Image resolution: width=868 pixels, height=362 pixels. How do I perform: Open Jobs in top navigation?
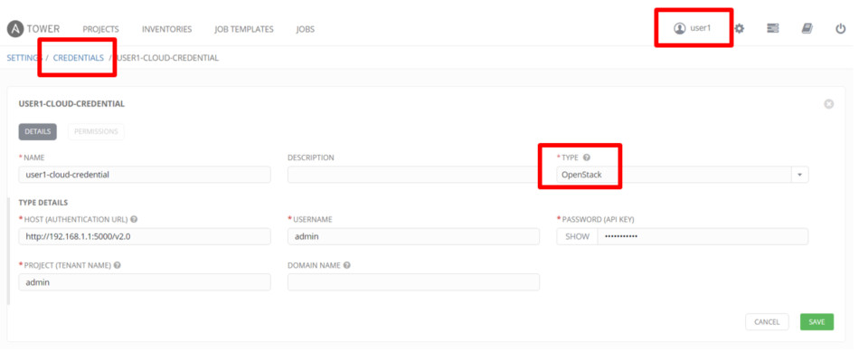tap(305, 29)
